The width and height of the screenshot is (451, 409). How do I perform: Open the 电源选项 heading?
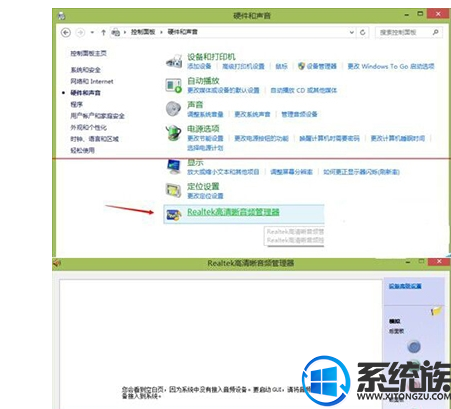203,129
